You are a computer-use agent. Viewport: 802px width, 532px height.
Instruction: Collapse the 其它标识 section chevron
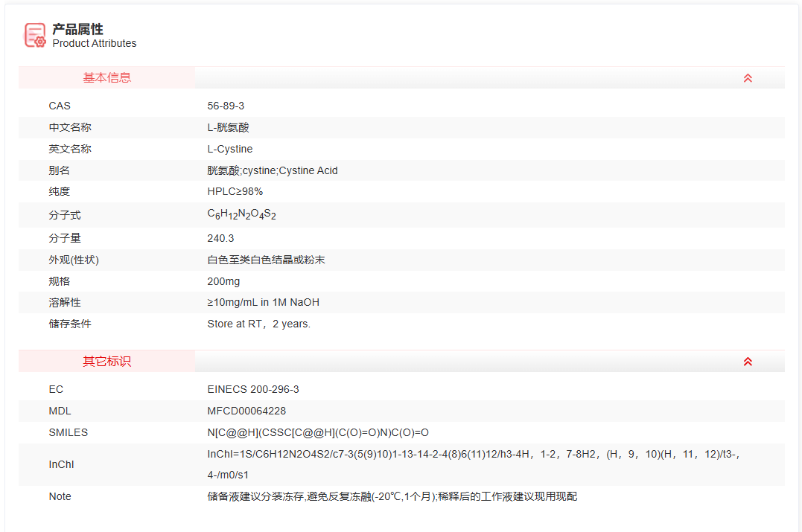pyautogui.click(x=748, y=360)
